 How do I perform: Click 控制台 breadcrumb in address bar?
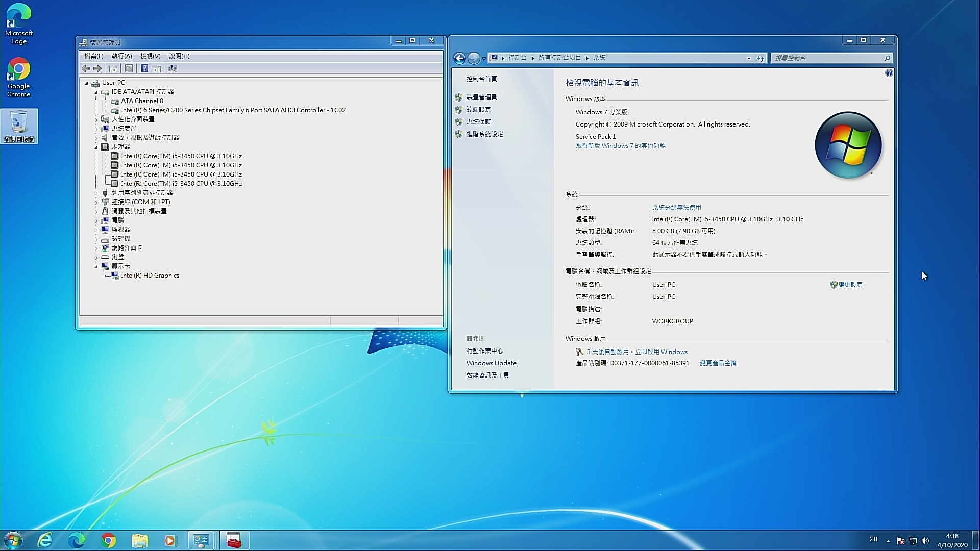(x=517, y=58)
